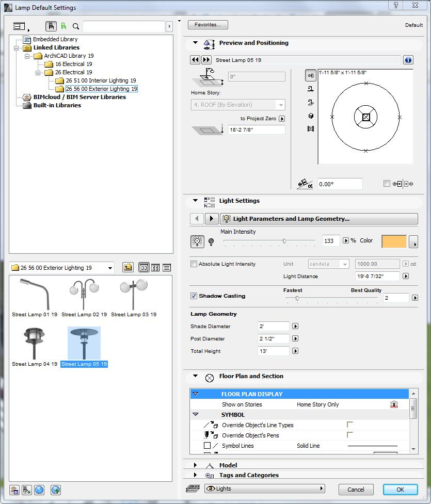Go to next library part button

click(x=206, y=60)
